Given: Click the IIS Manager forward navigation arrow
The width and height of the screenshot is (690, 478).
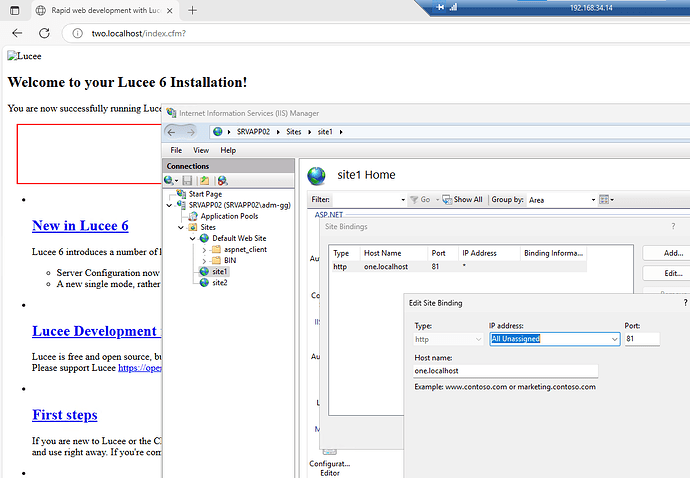Looking at the screenshot, I should tap(191, 132).
